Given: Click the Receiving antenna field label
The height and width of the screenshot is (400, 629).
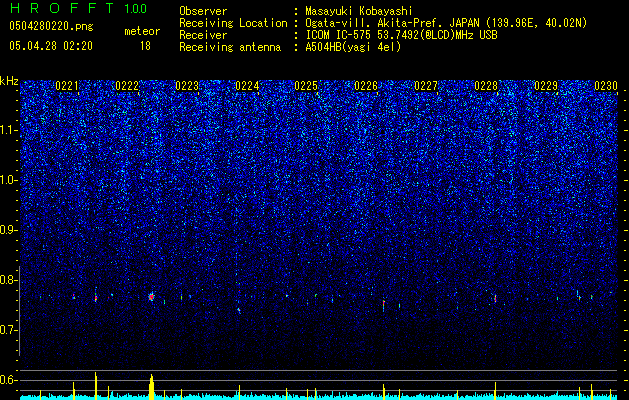Looking at the screenshot, I should pos(230,47).
